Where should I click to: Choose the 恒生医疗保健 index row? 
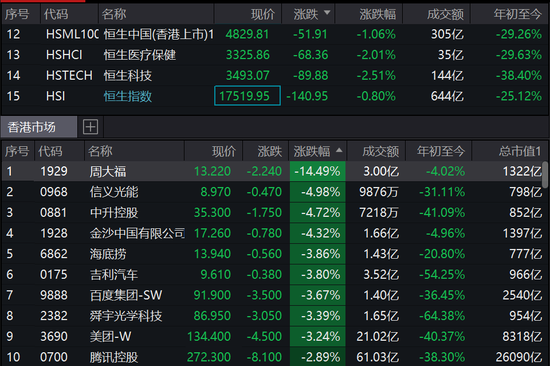pyautogui.click(x=275, y=55)
